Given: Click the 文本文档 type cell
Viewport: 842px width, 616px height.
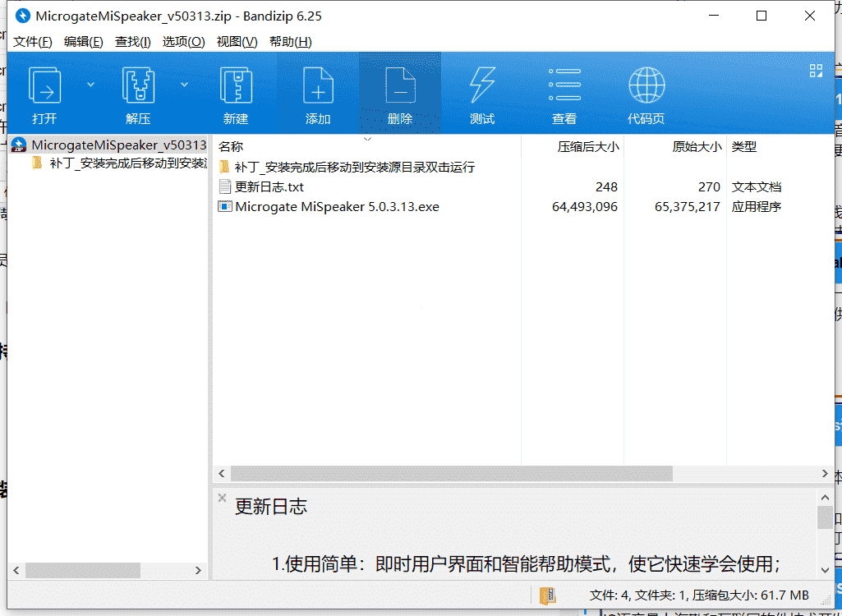Looking at the screenshot, I should 756,187.
